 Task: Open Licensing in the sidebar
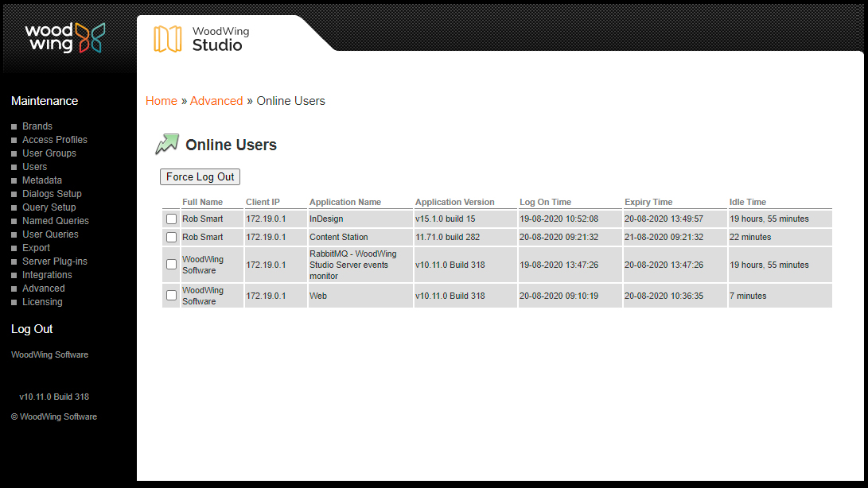pyautogui.click(x=42, y=302)
